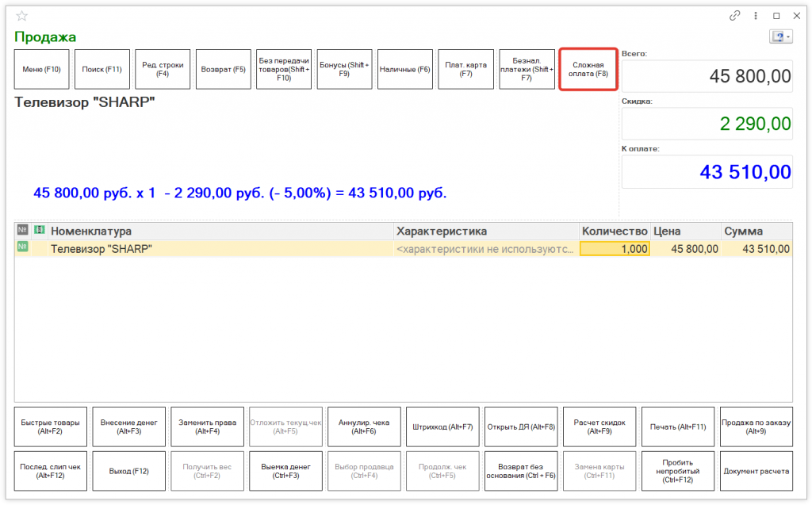Add the form to favorites with star icon
This screenshot has width=812, height=505.
tap(21, 16)
